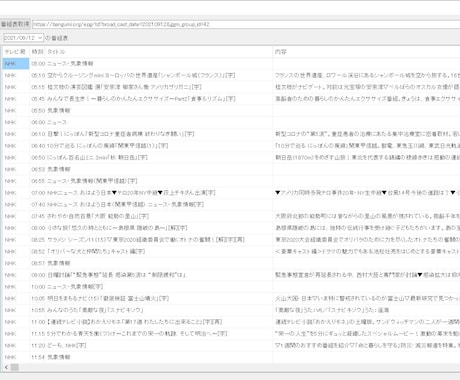Sort by the 時刻 column header

pyautogui.click(x=37, y=52)
